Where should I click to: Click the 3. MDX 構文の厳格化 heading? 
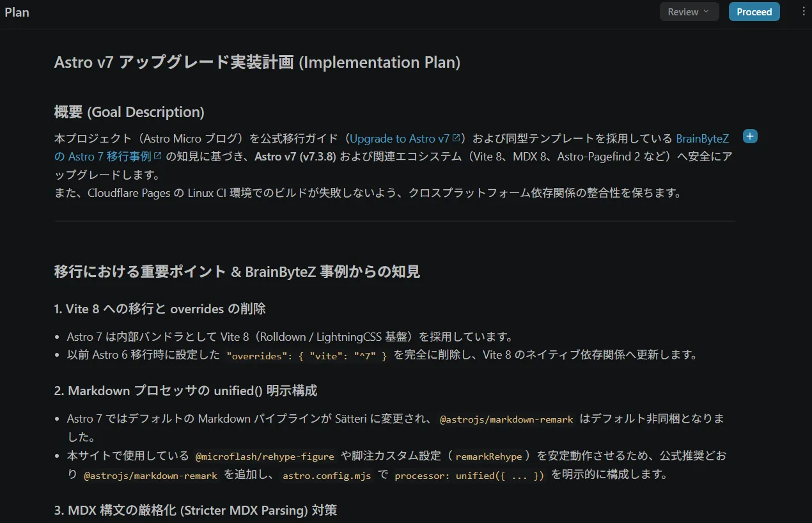(x=196, y=510)
